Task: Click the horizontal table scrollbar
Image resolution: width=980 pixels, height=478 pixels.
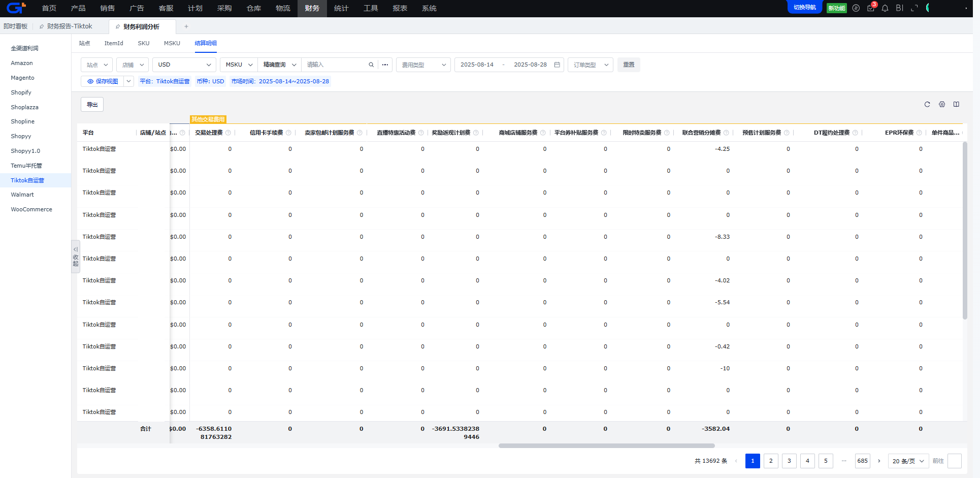Action: pos(606,445)
